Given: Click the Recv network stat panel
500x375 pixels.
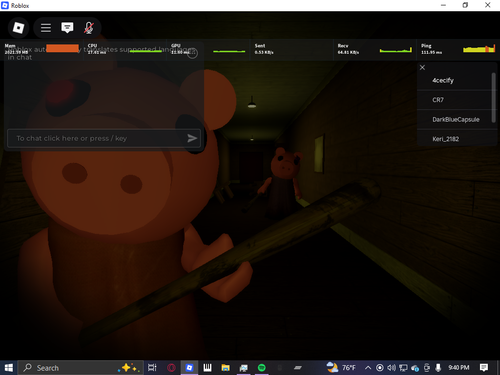Looking at the screenshot, I should (375, 50).
